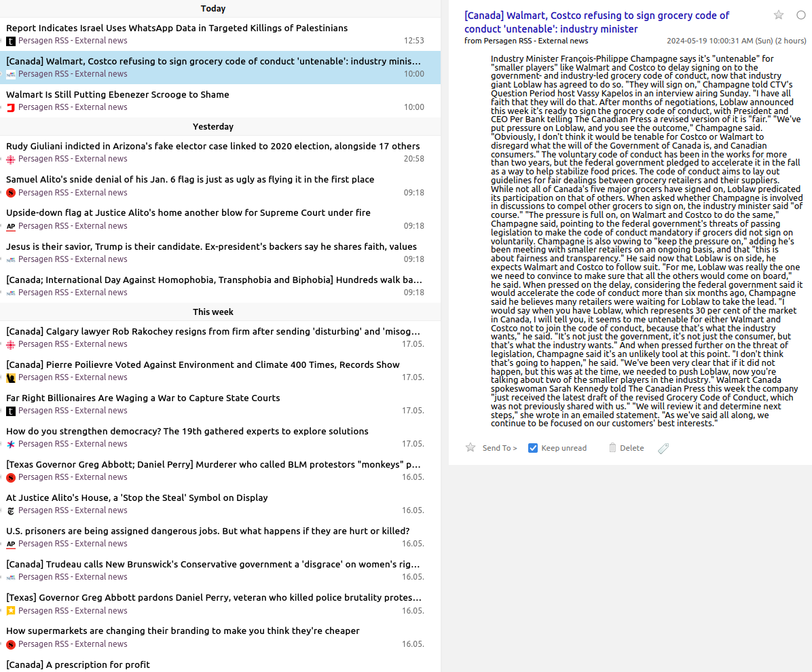Click the tag icon after Delete
Image resolution: width=812 pixels, height=672 pixels.
(x=663, y=449)
